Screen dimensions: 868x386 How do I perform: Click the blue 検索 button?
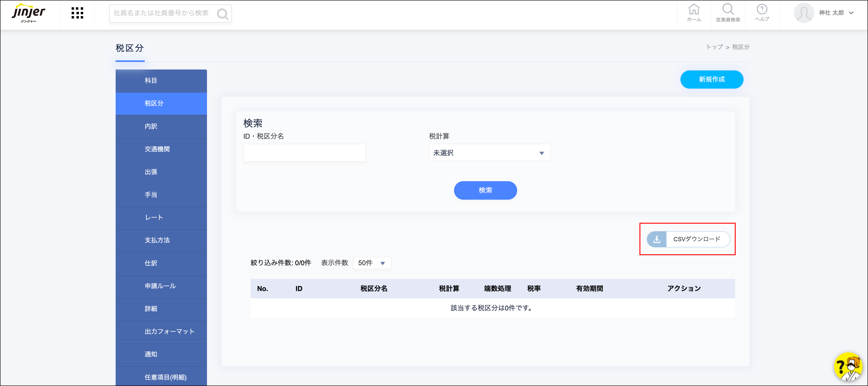pyautogui.click(x=485, y=190)
